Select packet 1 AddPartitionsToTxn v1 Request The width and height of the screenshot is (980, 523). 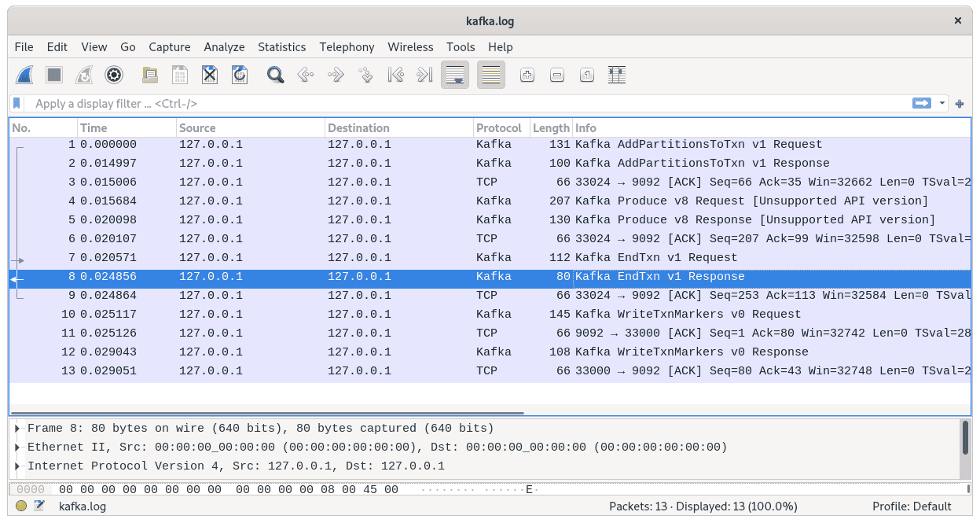click(x=490, y=145)
